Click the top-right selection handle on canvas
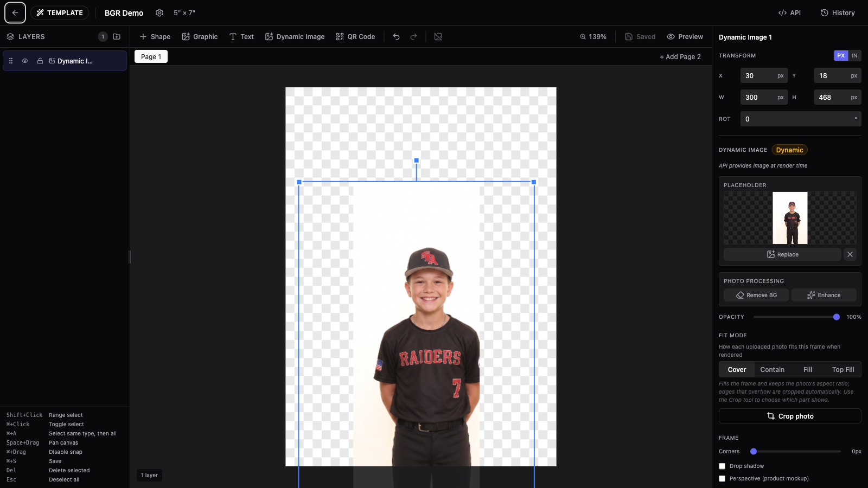 [x=534, y=182]
